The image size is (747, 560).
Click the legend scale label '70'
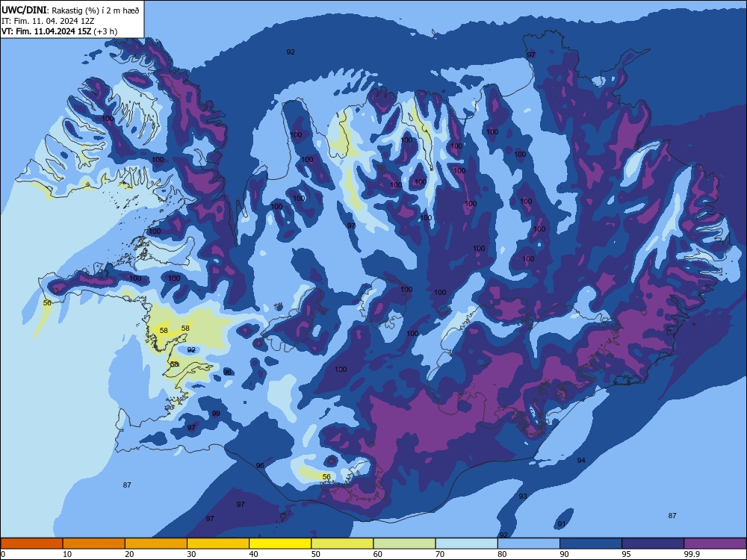(x=440, y=554)
